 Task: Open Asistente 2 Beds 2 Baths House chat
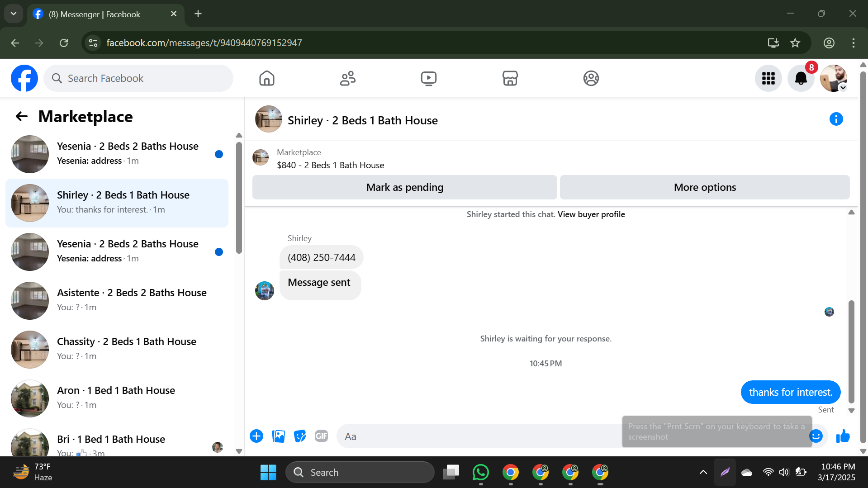coord(117,301)
